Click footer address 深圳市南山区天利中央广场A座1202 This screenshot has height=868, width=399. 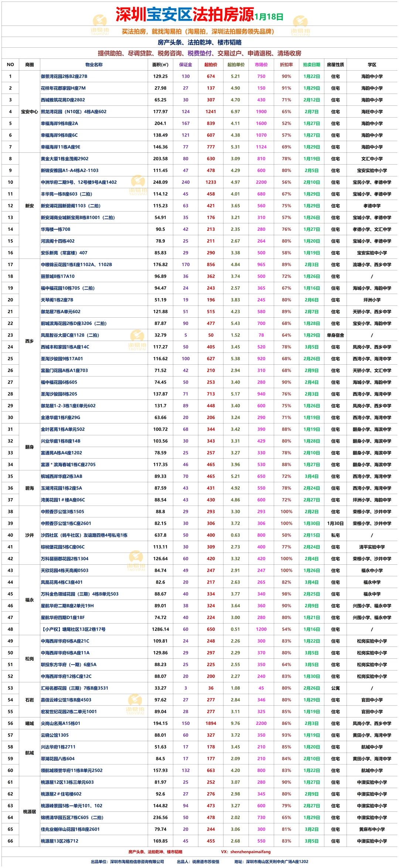277,862
